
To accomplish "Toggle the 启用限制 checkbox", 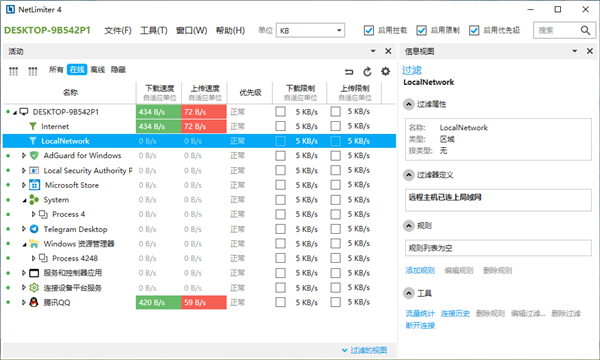I will click(x=422, y=30).
